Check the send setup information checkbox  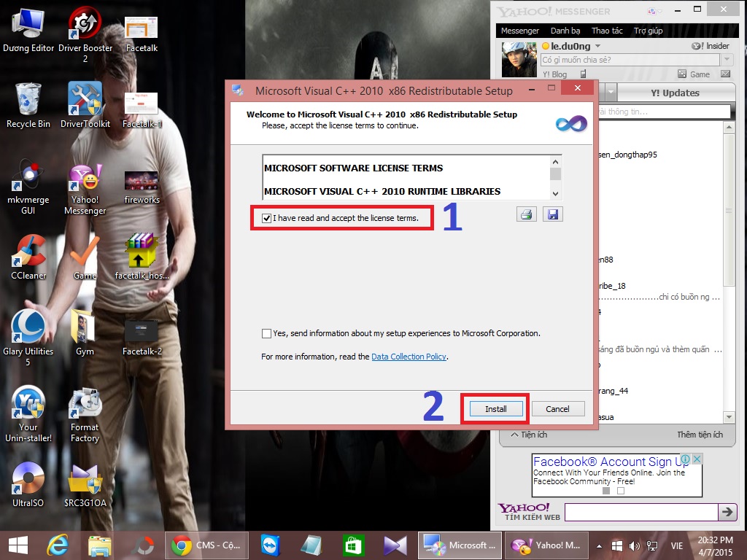[267, 333]
